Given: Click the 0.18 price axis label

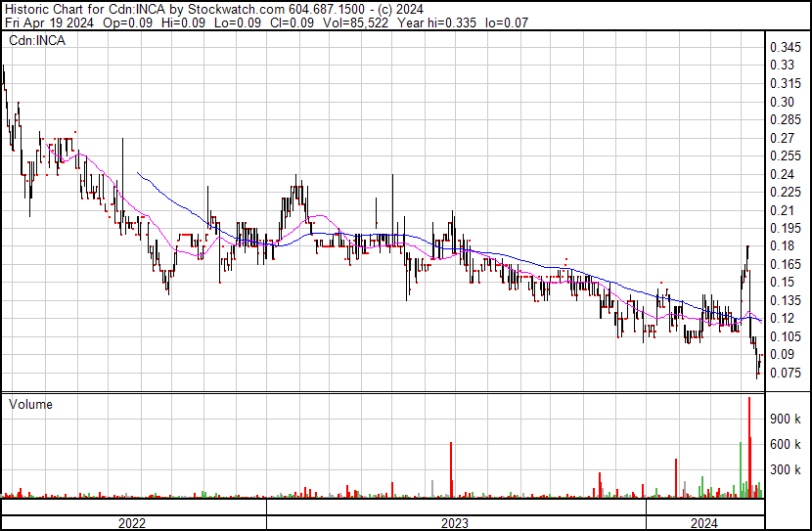Looking at the screenshot, I should (x=783, y=245).
